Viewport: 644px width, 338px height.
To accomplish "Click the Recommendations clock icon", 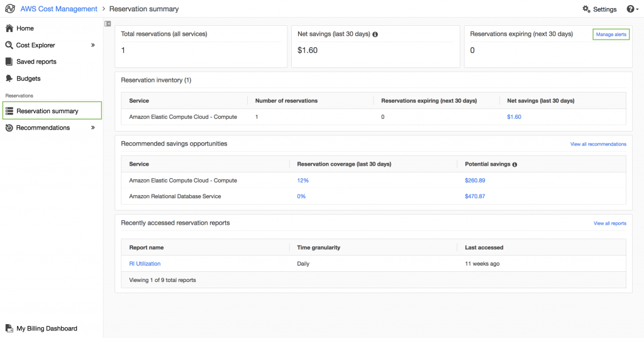I will 9,128.
